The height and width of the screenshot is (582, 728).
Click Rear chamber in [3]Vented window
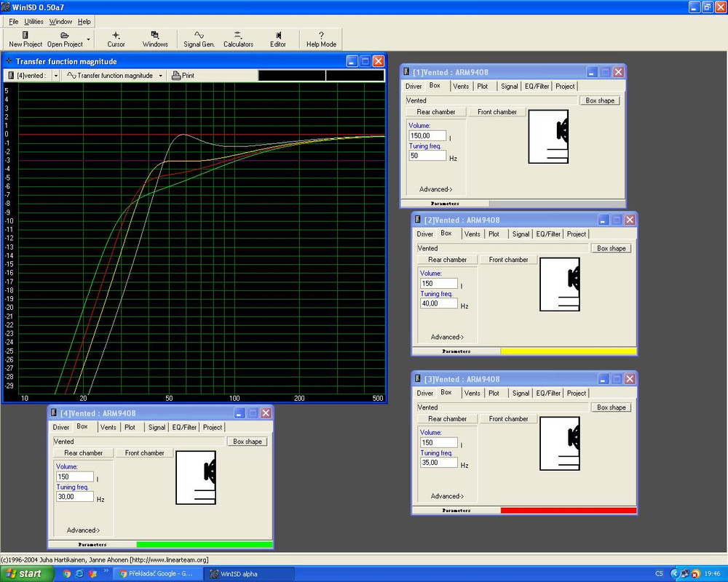pos(448,419)
